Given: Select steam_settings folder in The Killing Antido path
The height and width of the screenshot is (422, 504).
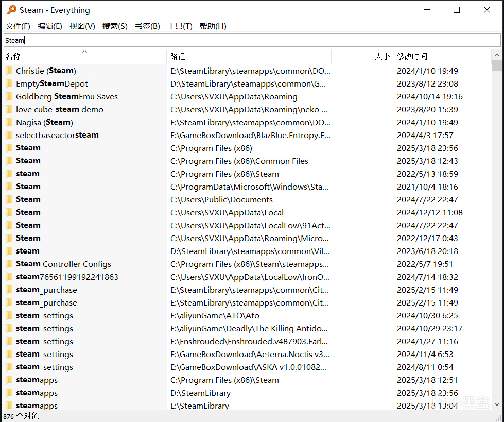Looking at the screenshot, I should tap(44, 328).
